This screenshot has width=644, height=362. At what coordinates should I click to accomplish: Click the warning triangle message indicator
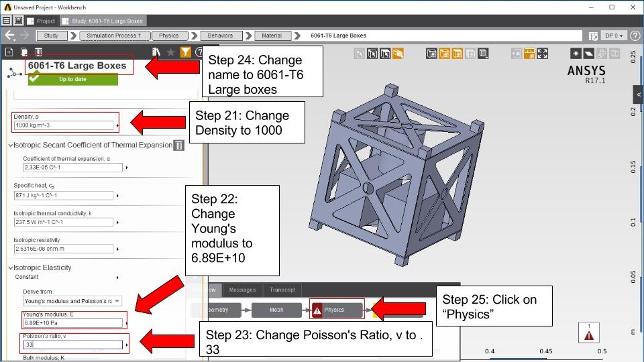[589, 333]
